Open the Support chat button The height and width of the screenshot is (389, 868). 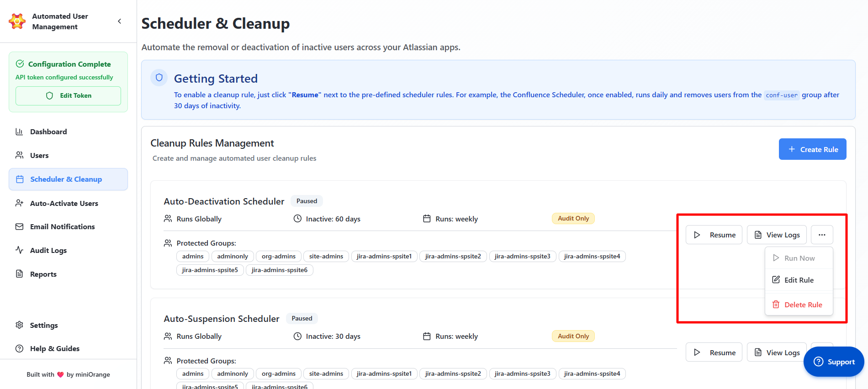834,362
